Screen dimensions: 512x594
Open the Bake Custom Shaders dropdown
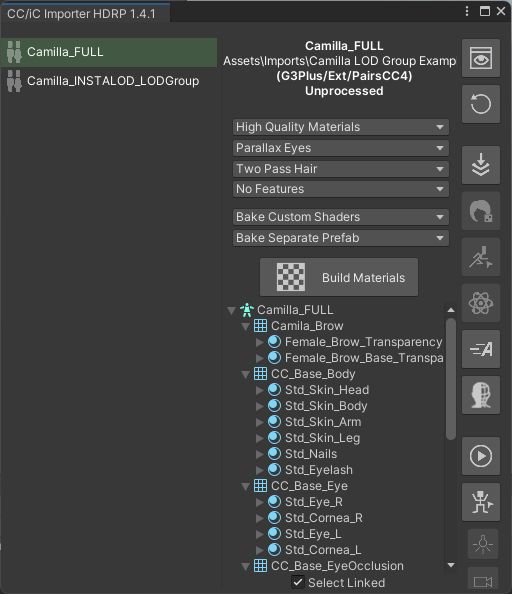(x=340, y=217)
